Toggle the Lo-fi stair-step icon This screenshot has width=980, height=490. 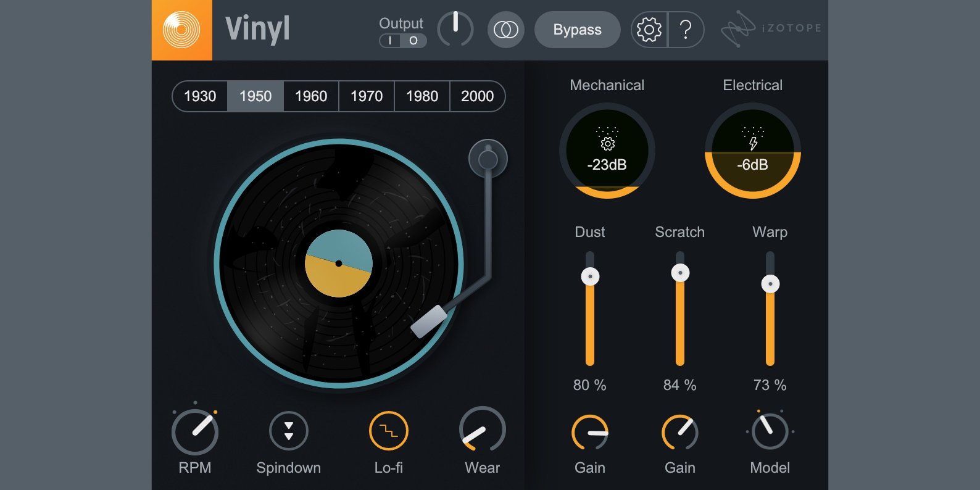pyautogui.click(x=388, y=431)
